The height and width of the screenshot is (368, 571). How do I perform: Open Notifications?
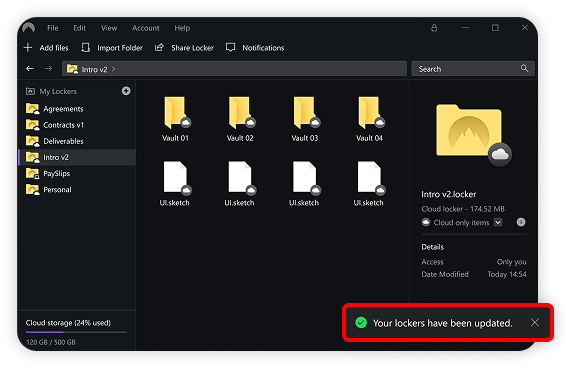pos(255,48)
